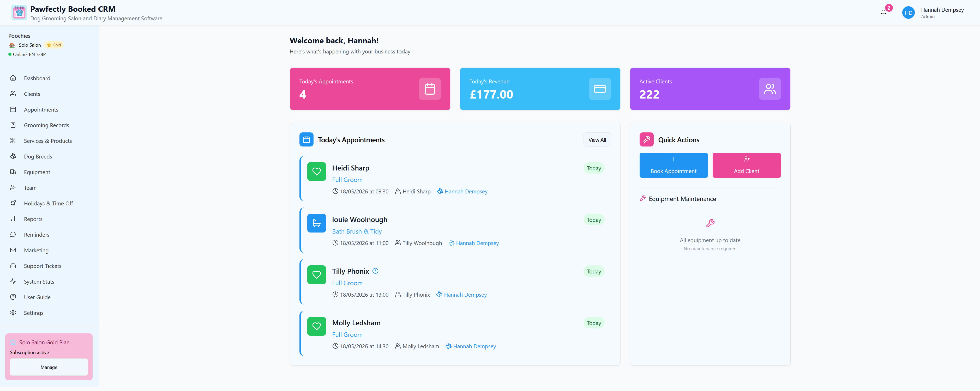
Task: Click the green heart icon for Molly Ledsham
Action: pos(316,326)
